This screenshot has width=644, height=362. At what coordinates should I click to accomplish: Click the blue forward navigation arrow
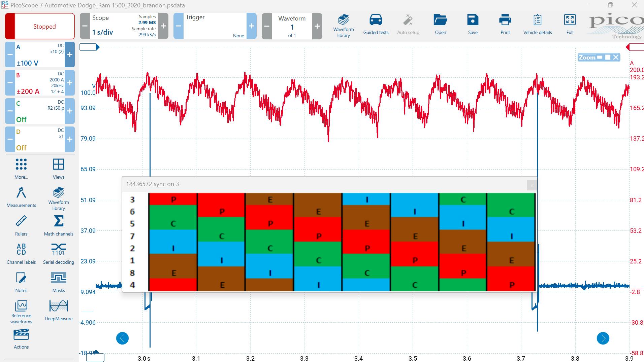(x=603, y=338)
